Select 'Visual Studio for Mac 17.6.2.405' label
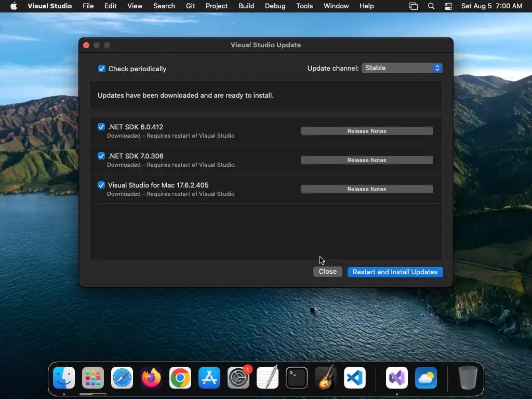Viewport: 532px width, 399px height. tap(158, 185)
